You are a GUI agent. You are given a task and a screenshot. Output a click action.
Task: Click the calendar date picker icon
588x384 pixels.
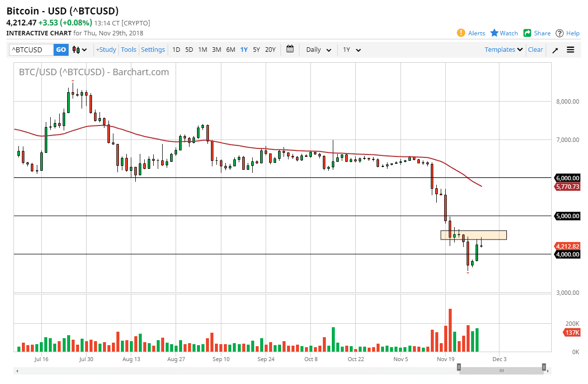pyautogui.click(x=290, y=49)
